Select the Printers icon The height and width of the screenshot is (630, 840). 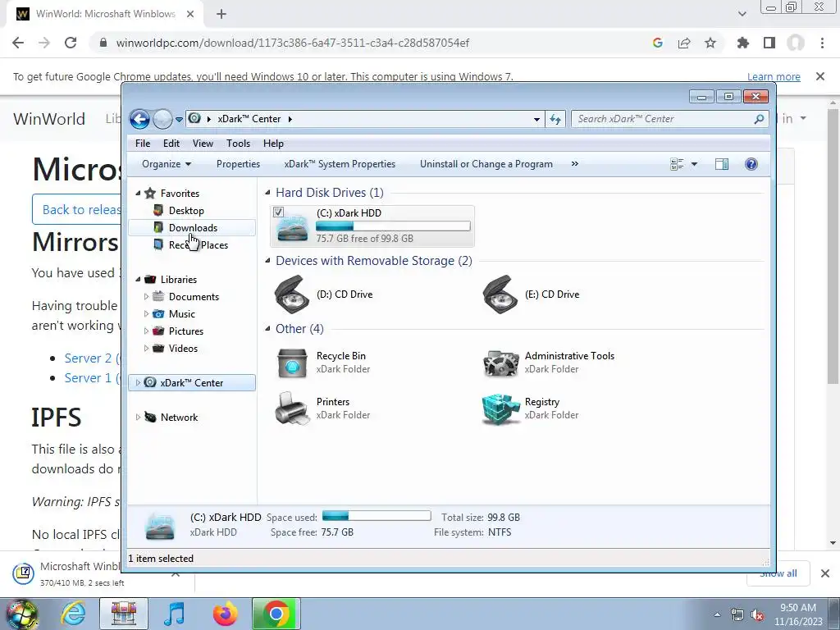292,409
